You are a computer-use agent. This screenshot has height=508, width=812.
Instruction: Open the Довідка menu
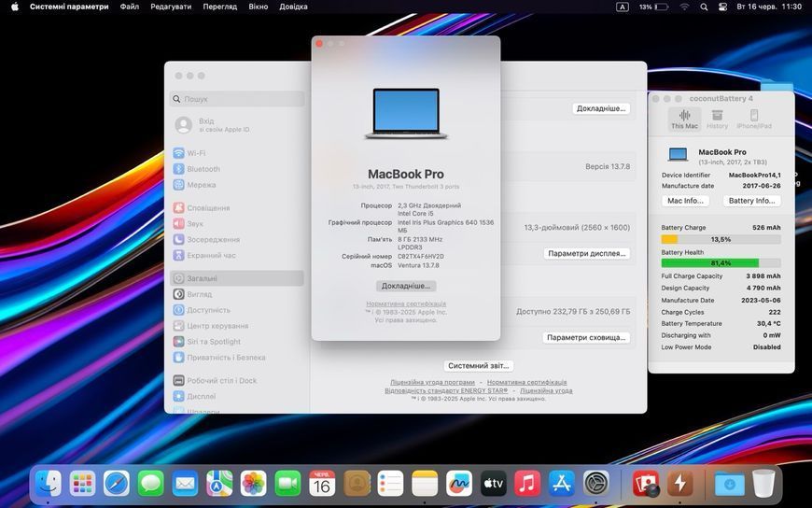(x=293, y=7)
